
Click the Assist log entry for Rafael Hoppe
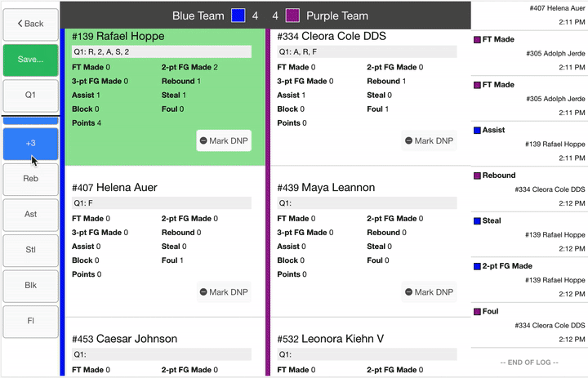point(529,144)
